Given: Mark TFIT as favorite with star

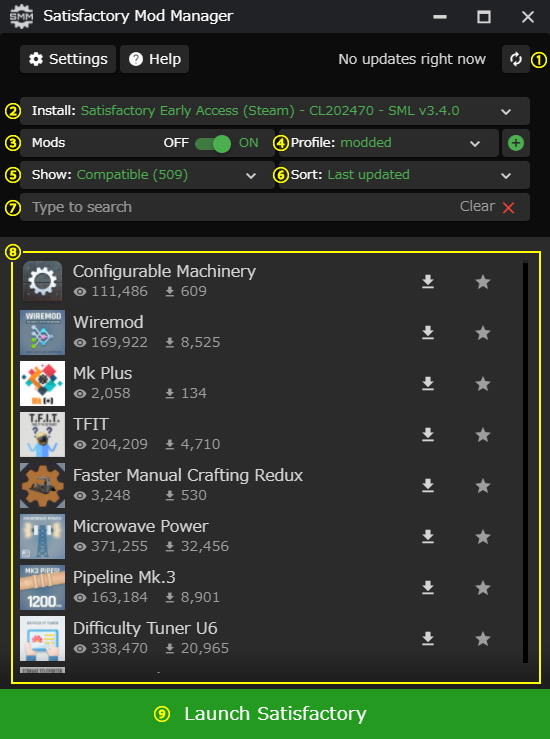Looking at the screenshot, I should pyautogui.click(x=483, y=435).
